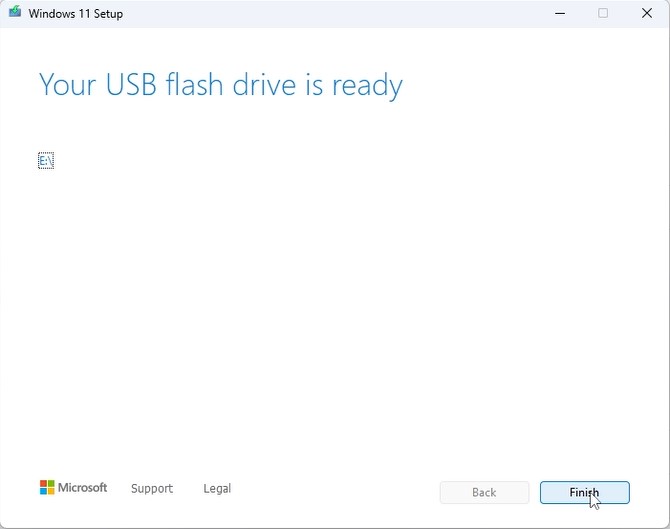Click the red square in Microsoft logo
The image size is (670, 529).
pyautogui.click(x=43, y=484)
